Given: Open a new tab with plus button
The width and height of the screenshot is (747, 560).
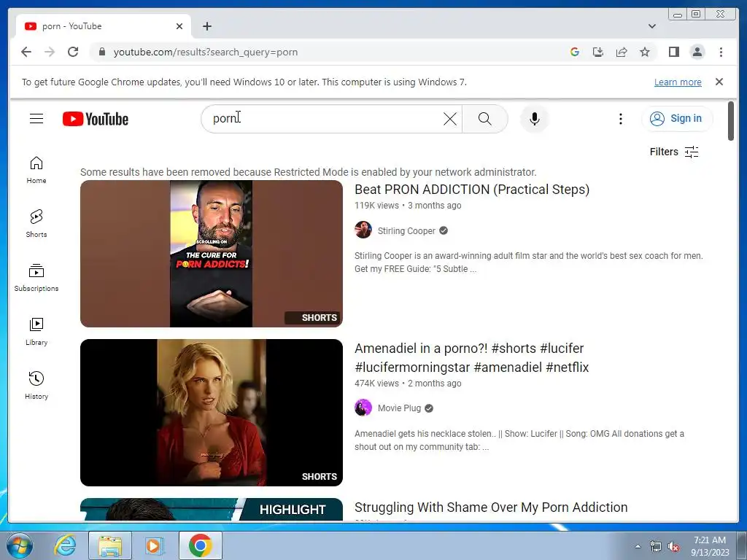Looking at the screenshot, I should 206,26.
